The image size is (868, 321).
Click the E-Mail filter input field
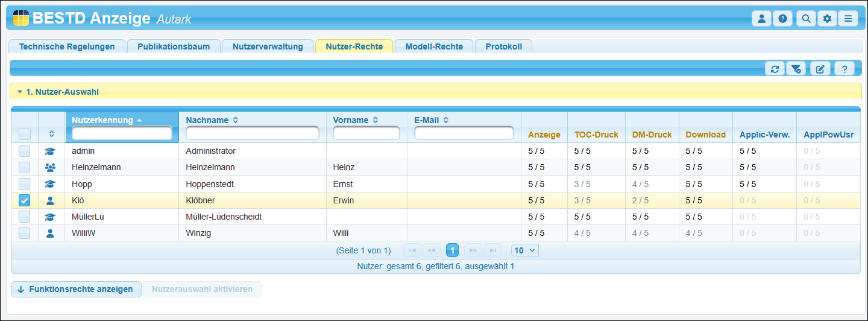point(464,133)
